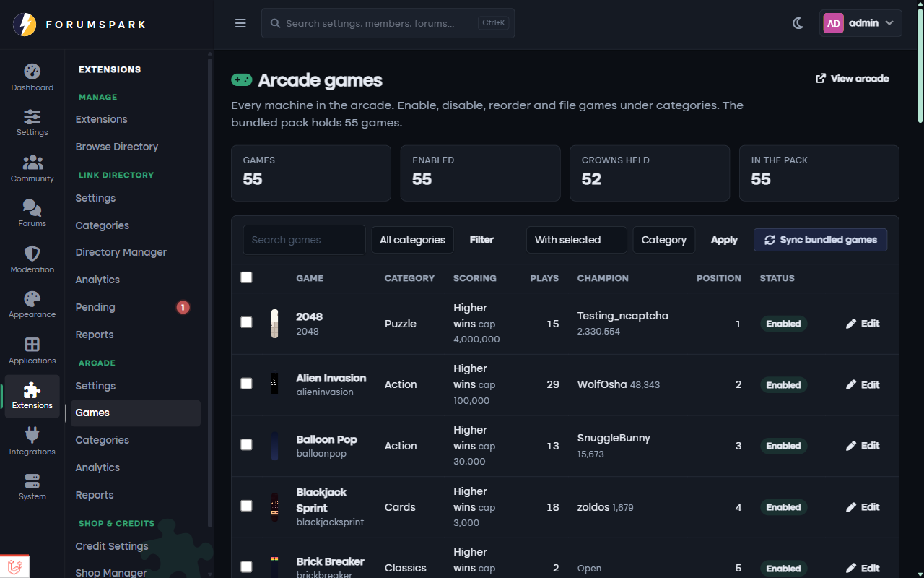924x578 pixels.
Task: Switch to dark mode moon icon
Action: click(x=798, y=23)
